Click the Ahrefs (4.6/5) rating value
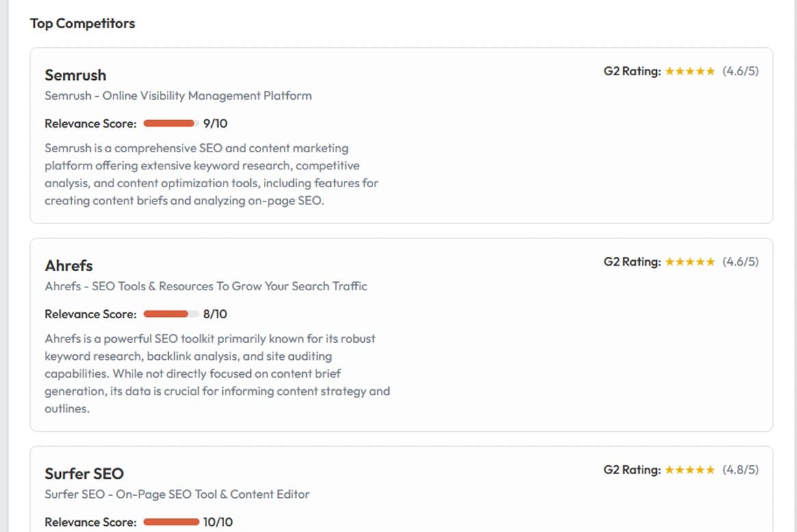The width and height of the screenshot is (797, 532). click(x=740, y=262)
